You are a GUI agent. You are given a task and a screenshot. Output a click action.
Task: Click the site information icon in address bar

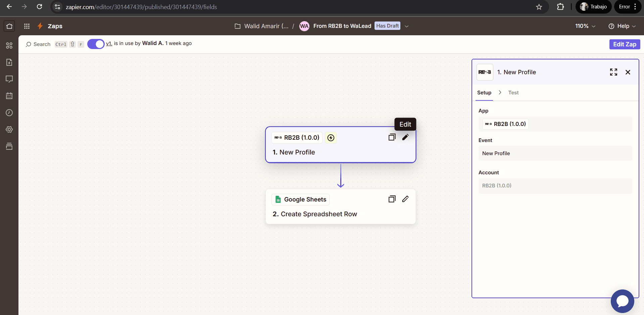point(57,7)
